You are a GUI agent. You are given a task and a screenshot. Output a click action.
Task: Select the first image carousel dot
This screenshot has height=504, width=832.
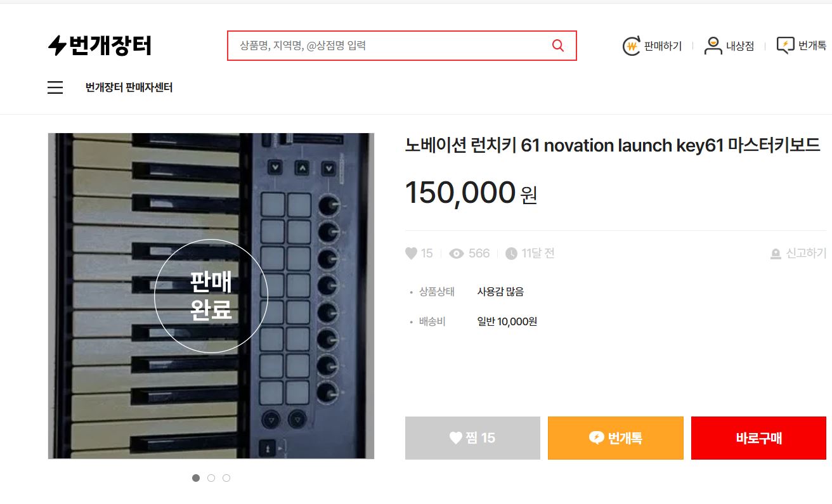(196, 478)
